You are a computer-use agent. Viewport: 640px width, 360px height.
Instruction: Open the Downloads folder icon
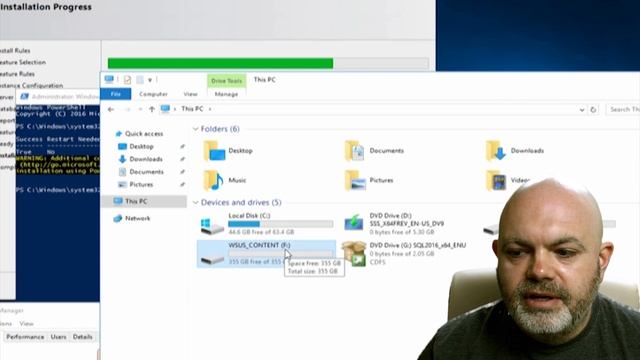pos(496,151)
